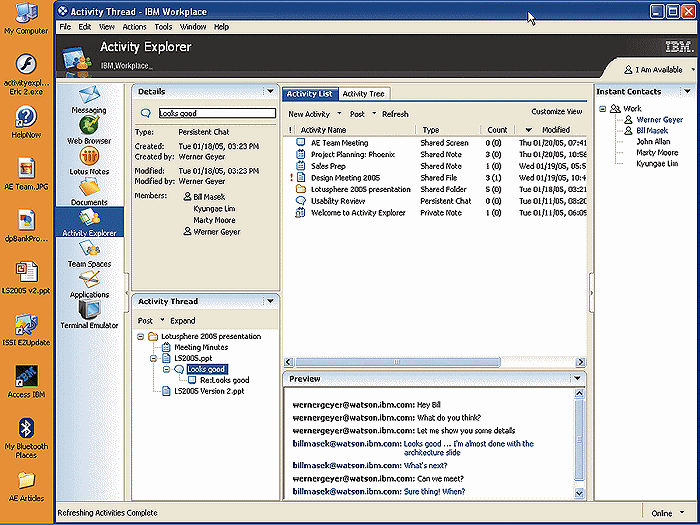Collapse the Lotusphere 2005 presentation tree node
The image size is (700, 525).
click(x=139, y=337)
